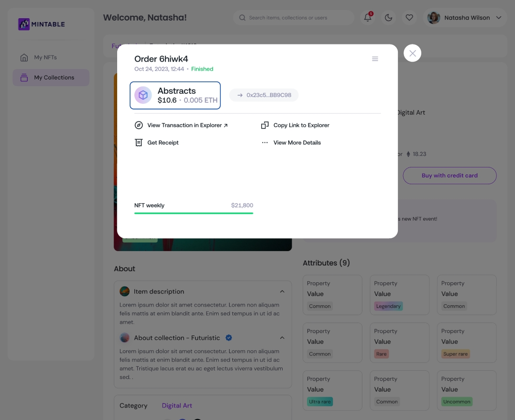The image size is (515, 420).
Task: Click the Mintable logo
Action: coord(42,24)
